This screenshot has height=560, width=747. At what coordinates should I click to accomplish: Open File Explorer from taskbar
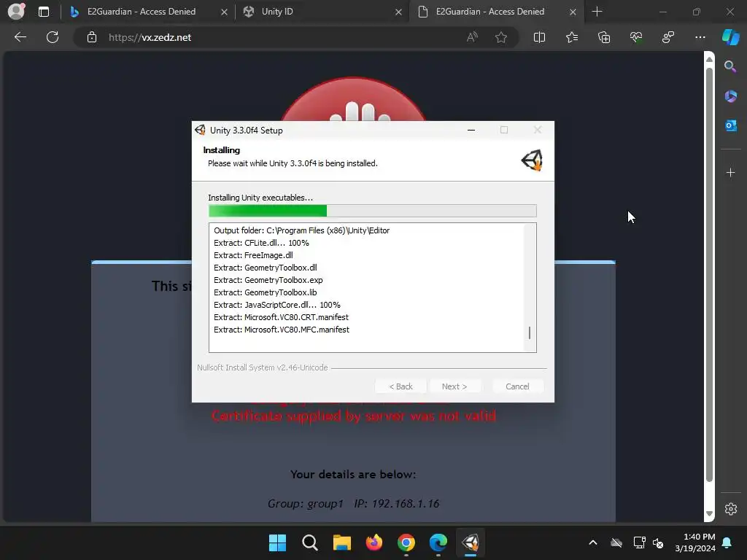point(341,542)
